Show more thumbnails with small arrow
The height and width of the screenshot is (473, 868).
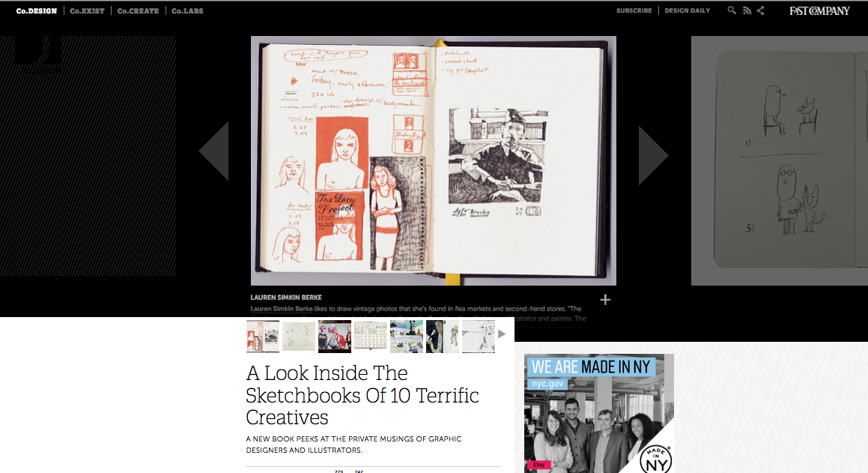[502, 334]
